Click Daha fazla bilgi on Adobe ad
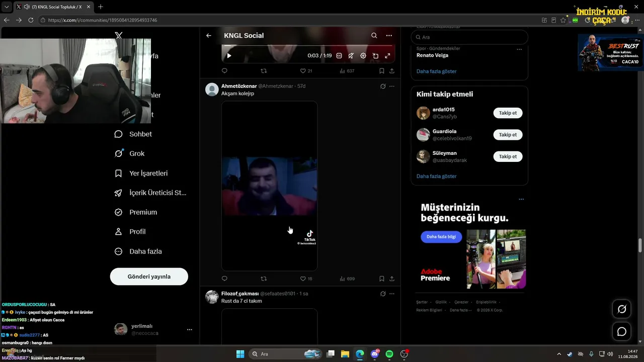The height and width of the screenshot is (362, 644). click(441, 237)
